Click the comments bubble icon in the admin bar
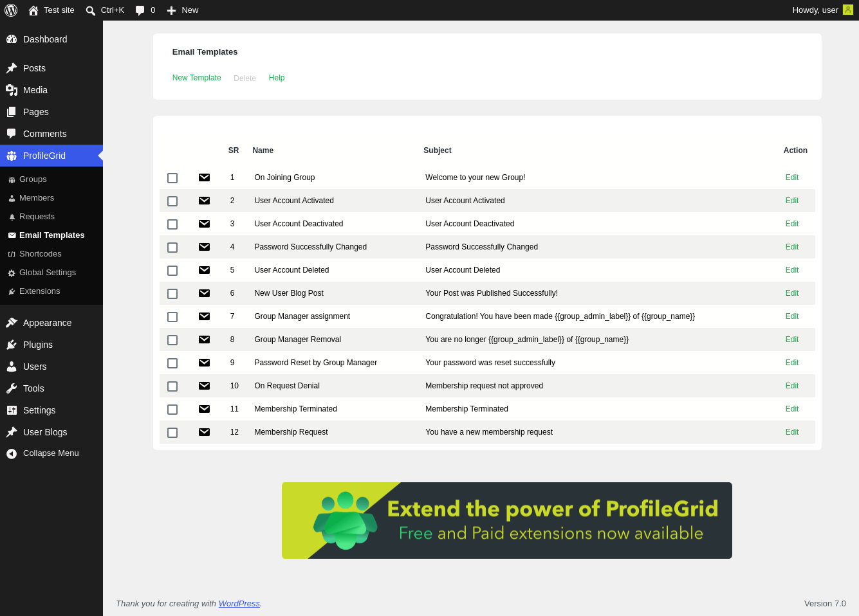This screenshot has height=616, width=859. (x=140, y=10)
